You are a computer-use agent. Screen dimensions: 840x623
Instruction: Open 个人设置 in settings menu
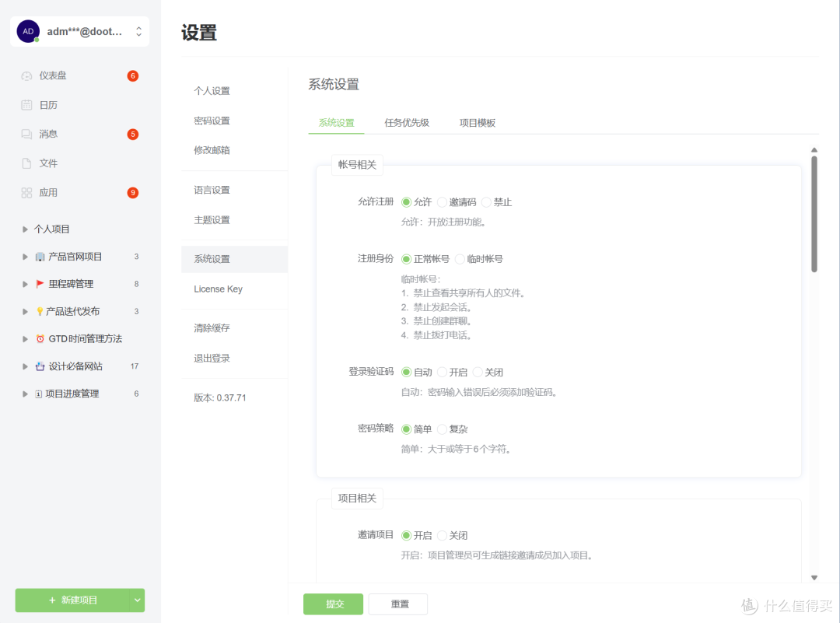[212, 91]
